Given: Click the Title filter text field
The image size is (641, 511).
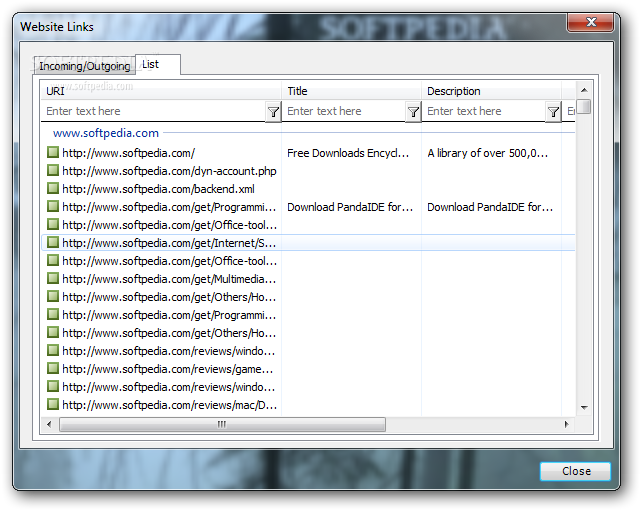Looking at the screenshot, I should (344, 111).
